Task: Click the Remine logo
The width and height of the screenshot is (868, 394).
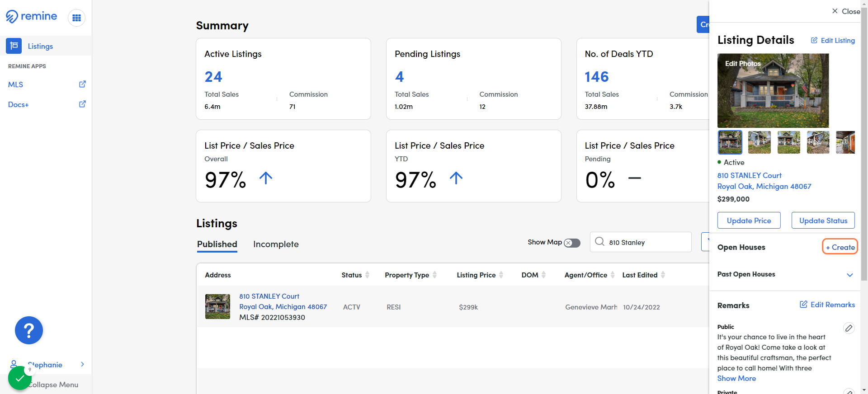Action: coord(31,17)
